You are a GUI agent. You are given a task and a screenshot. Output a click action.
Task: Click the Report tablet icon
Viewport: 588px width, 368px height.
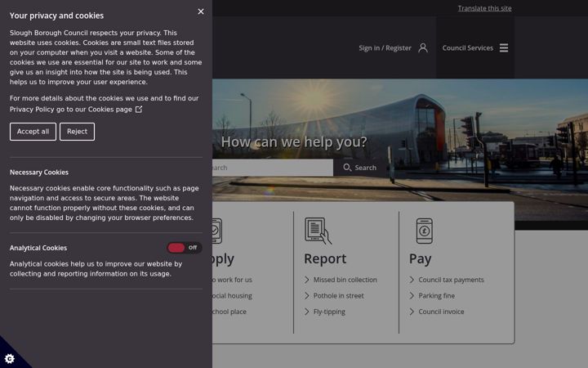coord(318,231)
